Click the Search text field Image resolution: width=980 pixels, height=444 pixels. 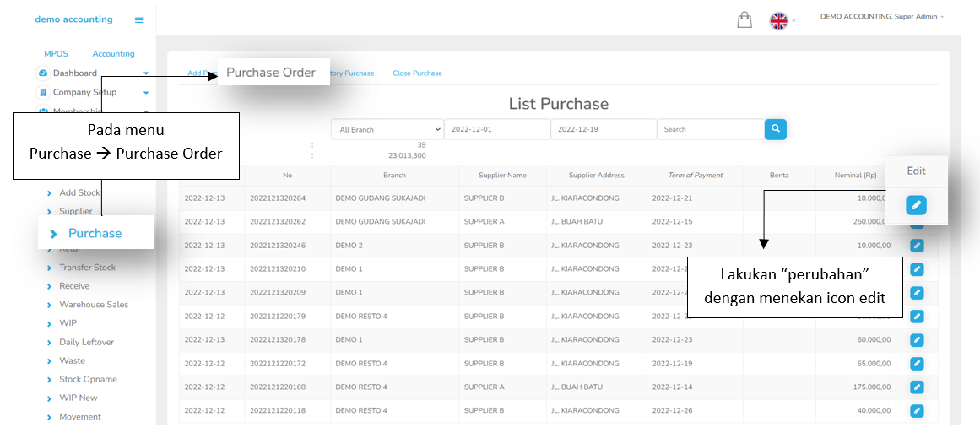tap(710, 129)
